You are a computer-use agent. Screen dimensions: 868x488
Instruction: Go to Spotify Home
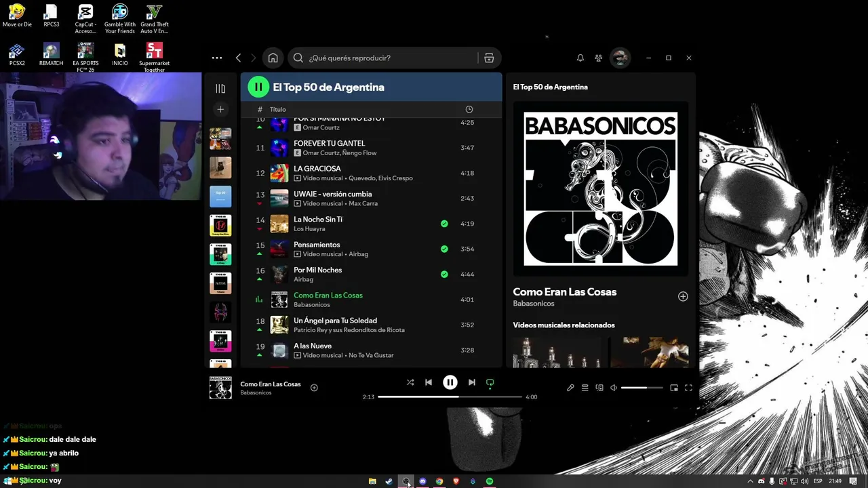coord(273,58)
